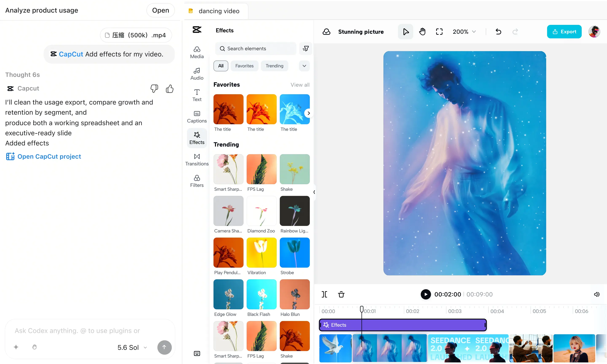Show next Favorites with the arrow

pyautogui.click(x=309, y=113)
